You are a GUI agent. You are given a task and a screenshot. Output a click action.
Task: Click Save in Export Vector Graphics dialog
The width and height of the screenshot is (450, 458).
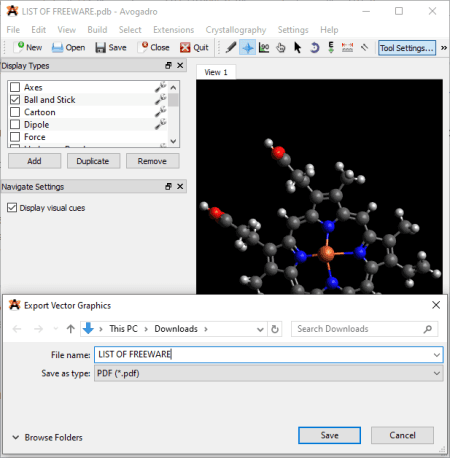click(329, 435)
